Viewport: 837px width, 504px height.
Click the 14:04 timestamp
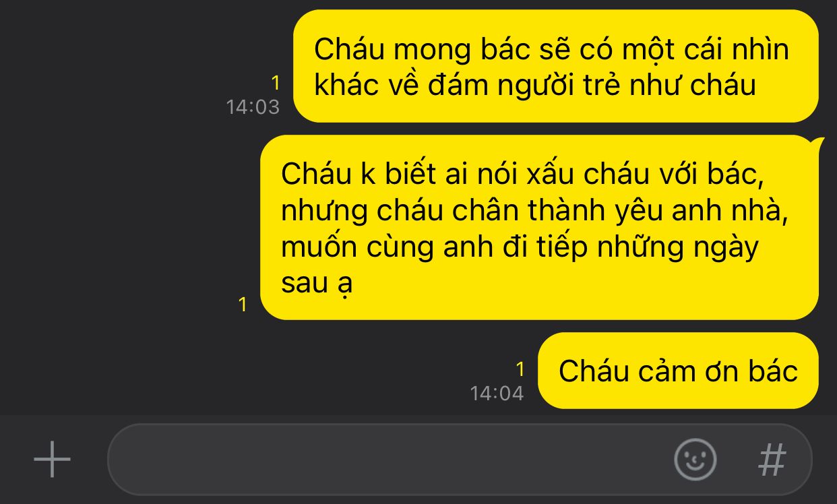(x=497, y=393)
